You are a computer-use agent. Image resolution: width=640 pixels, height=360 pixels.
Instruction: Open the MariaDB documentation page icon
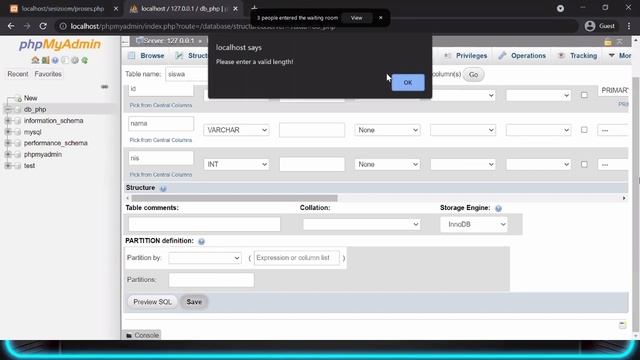(65, 60)
